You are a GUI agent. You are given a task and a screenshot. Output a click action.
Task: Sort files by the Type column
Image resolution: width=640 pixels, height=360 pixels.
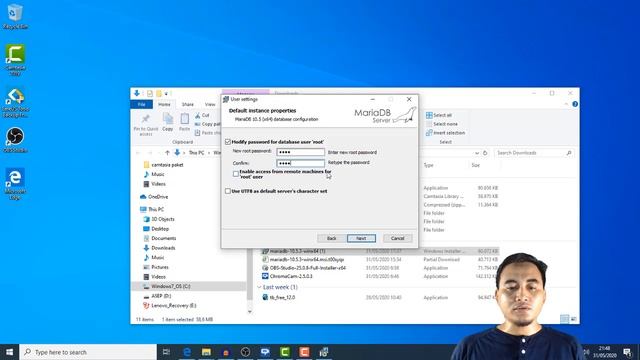point(428,165)
